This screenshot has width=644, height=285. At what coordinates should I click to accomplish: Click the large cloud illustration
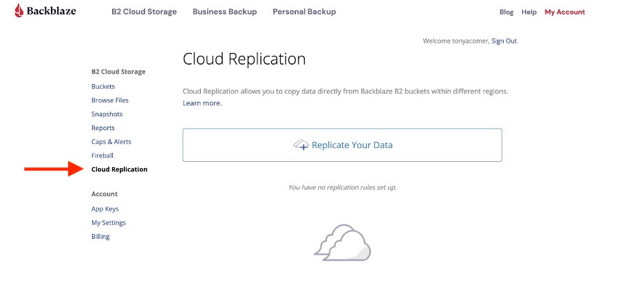(x=343, y=242)
